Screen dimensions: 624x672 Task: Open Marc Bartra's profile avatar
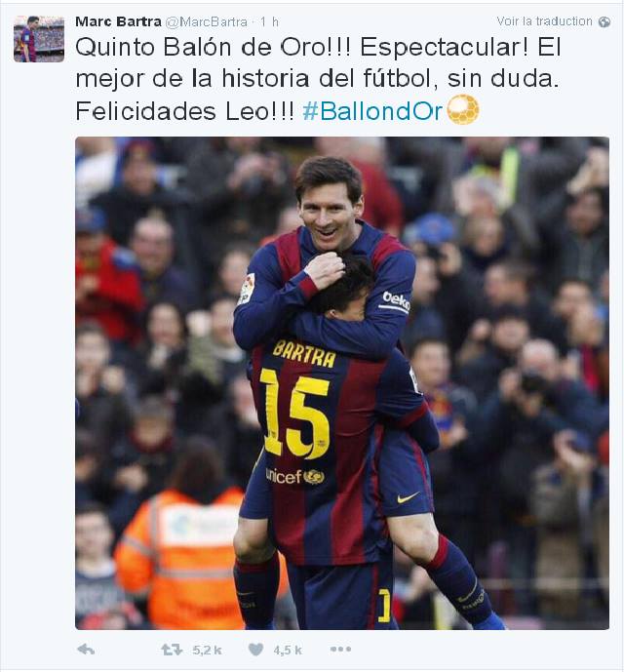[39, 39]
